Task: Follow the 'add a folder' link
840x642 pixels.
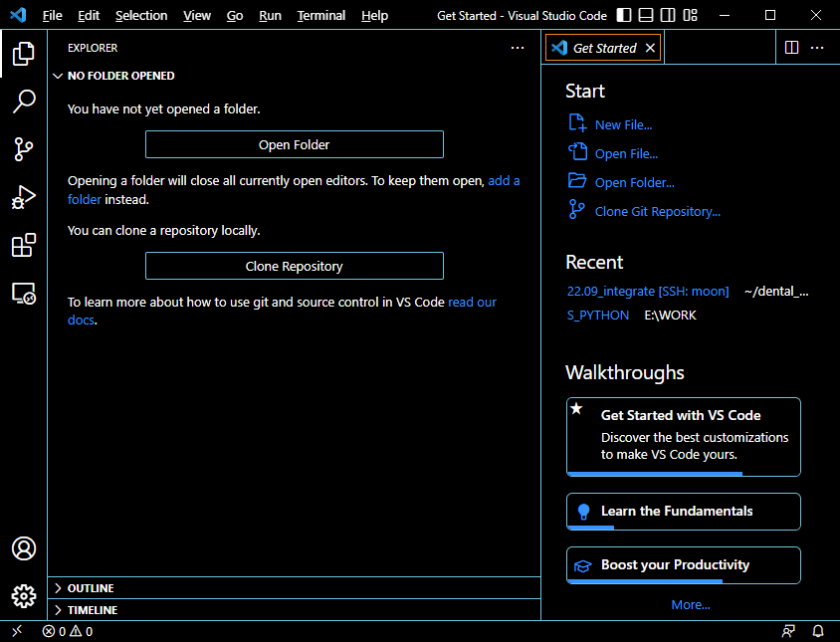Action: [504, 180]
